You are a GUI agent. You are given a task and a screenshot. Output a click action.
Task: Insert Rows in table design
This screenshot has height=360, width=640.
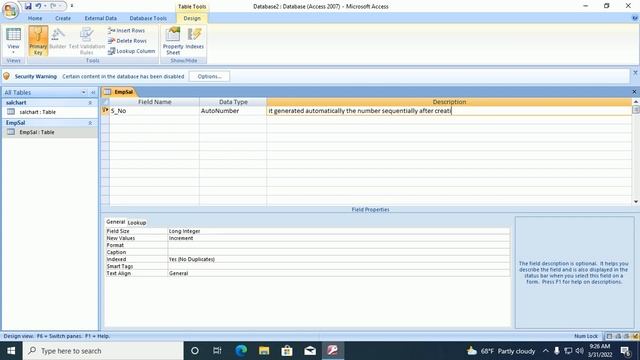(x=127, y=31)
